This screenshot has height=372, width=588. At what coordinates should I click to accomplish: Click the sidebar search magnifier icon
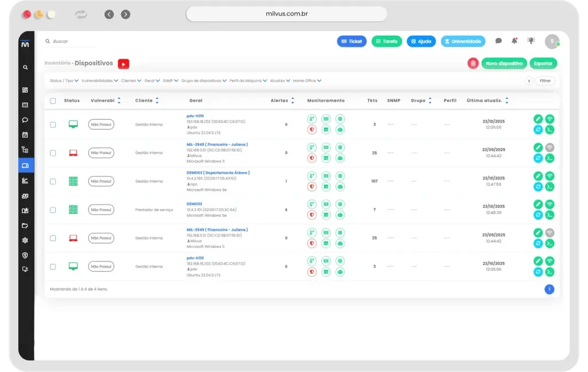[25, 68]
